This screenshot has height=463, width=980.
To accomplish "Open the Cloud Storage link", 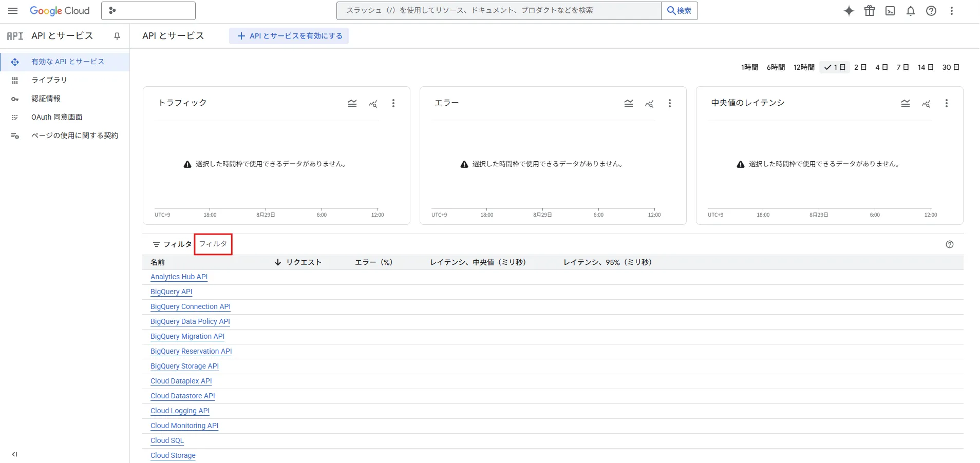I will pyautogui.click(x=173, y=456).
